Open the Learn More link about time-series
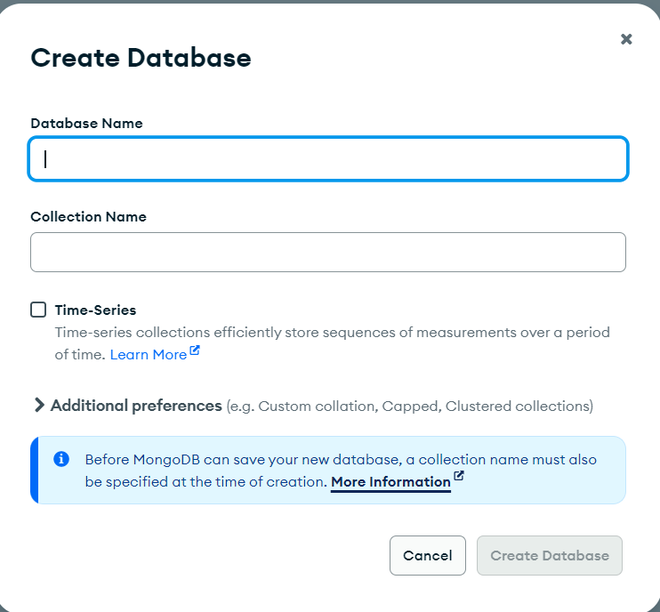 (148, 355)
